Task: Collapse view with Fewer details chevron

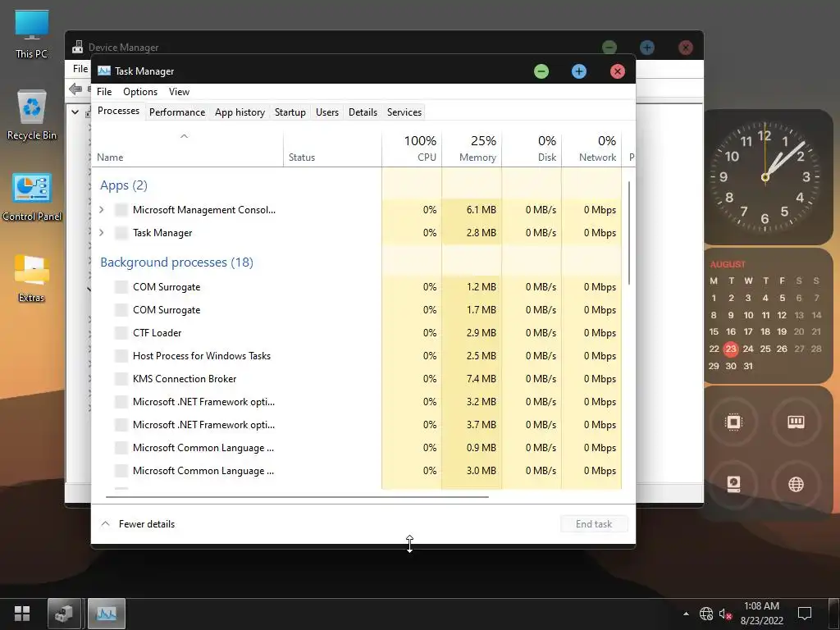Action: [x=106, y=524]
